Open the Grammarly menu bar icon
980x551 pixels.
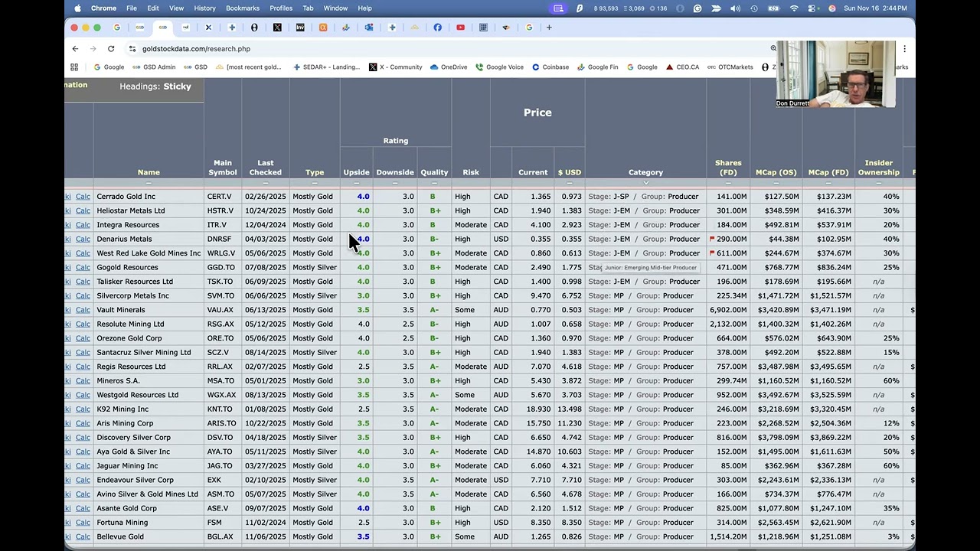pos(697,8)
